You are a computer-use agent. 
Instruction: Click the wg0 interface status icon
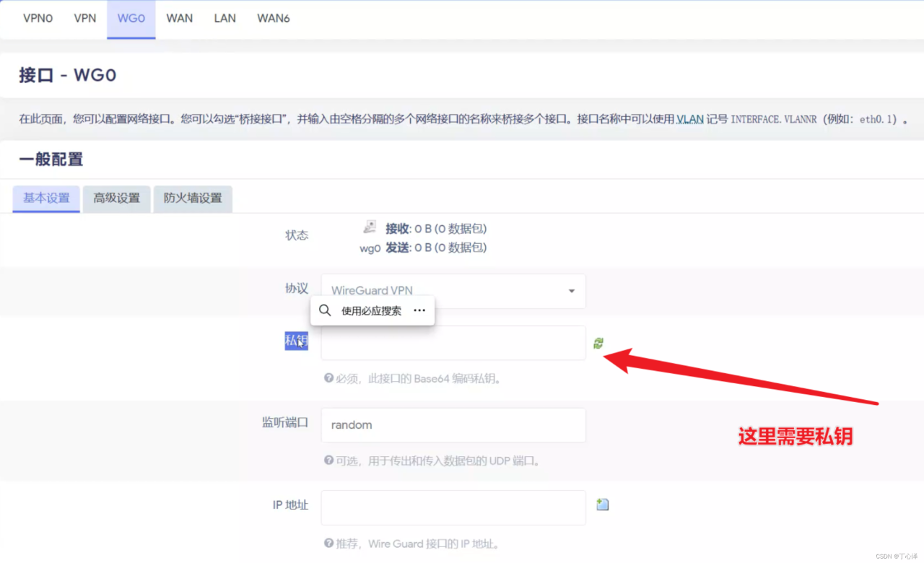370,228
